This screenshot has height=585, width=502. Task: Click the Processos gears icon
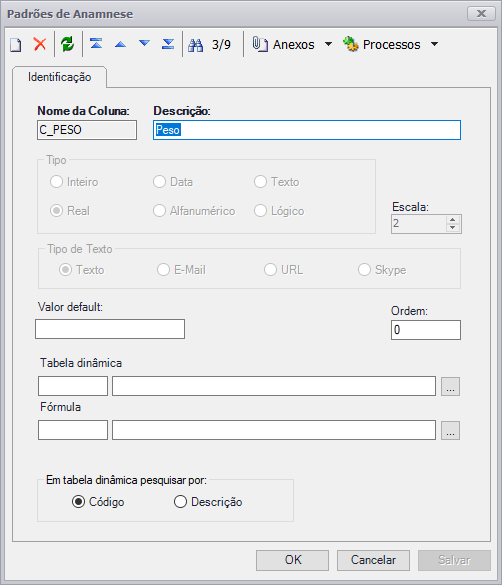point(351,44)
